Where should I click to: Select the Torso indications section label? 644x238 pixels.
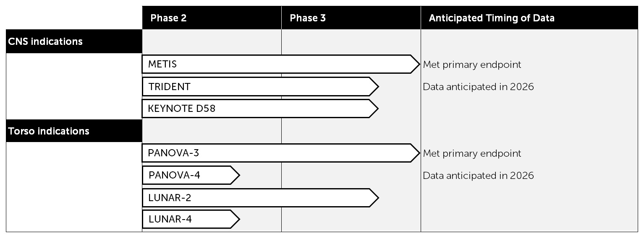coord(49,131)
